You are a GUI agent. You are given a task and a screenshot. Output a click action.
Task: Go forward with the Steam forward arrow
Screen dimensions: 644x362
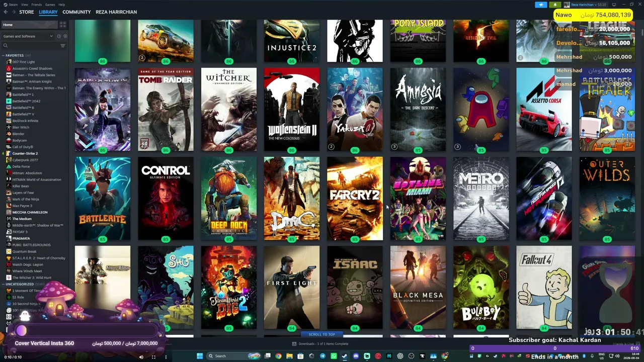pos(14,12)
